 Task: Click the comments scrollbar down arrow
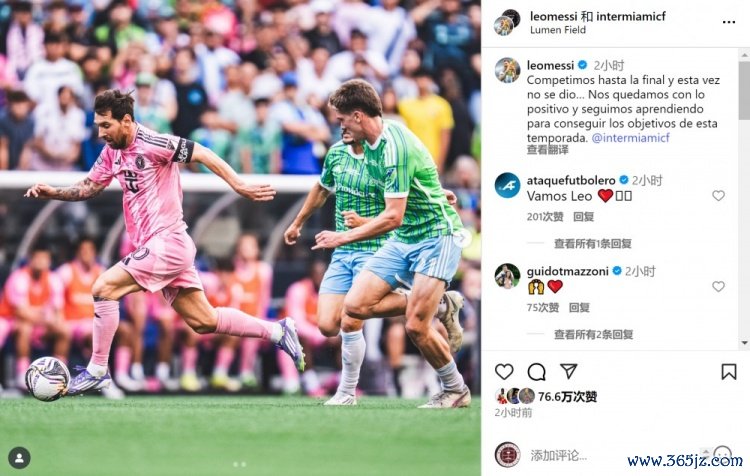(744, 343)
